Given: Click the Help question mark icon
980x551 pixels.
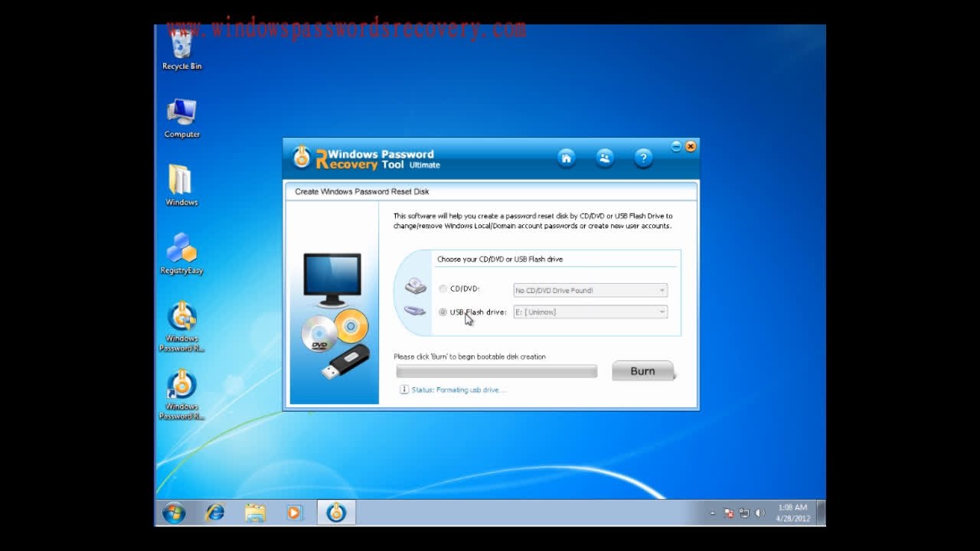Looking at the screenshot, I should click(643, 158).
